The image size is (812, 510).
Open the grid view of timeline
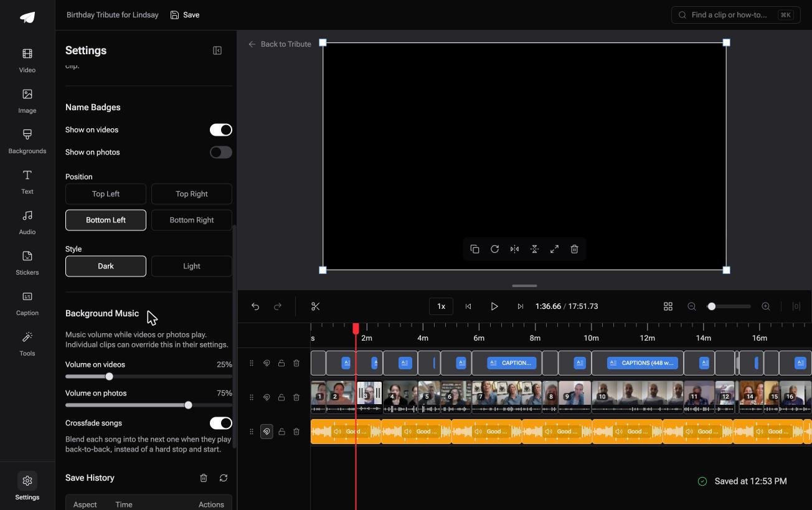click(668, 306)
